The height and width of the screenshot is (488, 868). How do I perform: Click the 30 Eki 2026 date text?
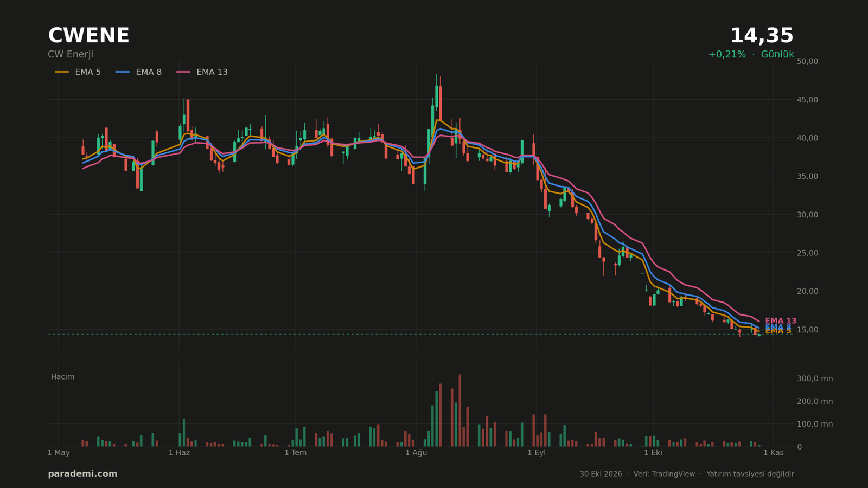tap(601, 474)
